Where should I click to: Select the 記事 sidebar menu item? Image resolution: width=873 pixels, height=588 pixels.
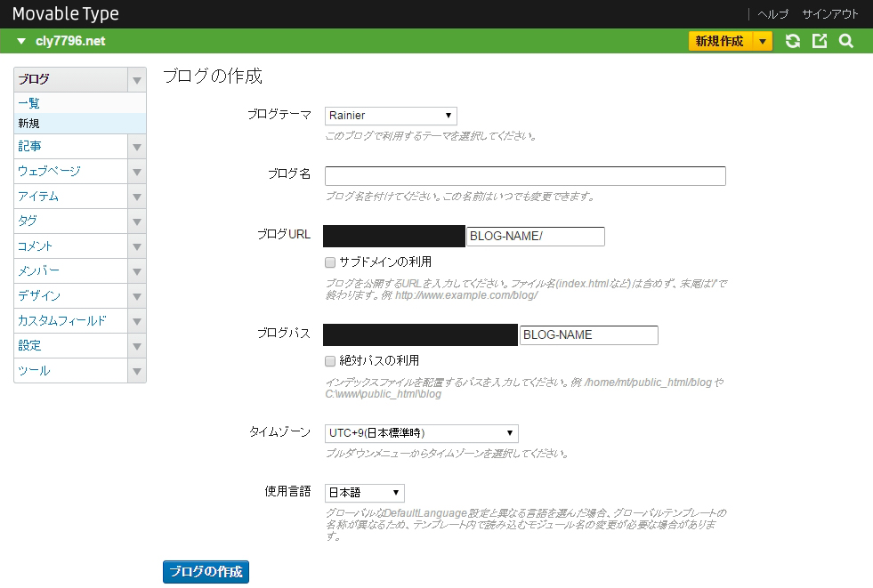[x=28, y=146]
